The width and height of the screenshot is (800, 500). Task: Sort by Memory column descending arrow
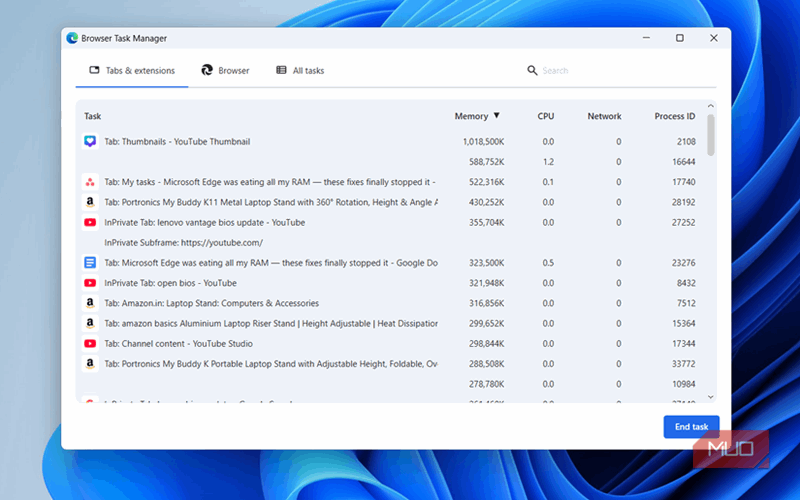[x=496, y=116]
